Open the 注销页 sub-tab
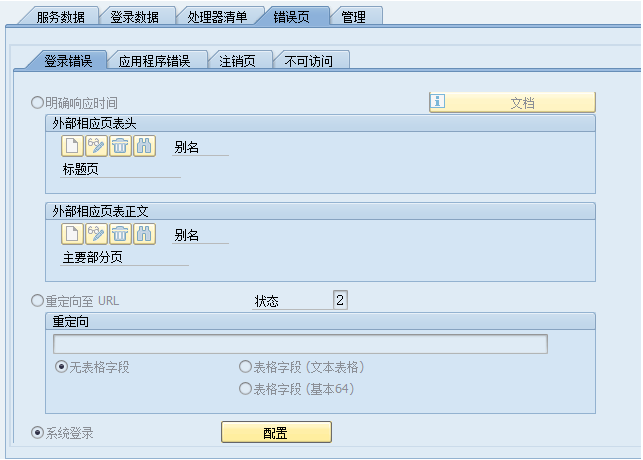The width and height of the screenshot is (643, 460). click(x=237, y=61)
